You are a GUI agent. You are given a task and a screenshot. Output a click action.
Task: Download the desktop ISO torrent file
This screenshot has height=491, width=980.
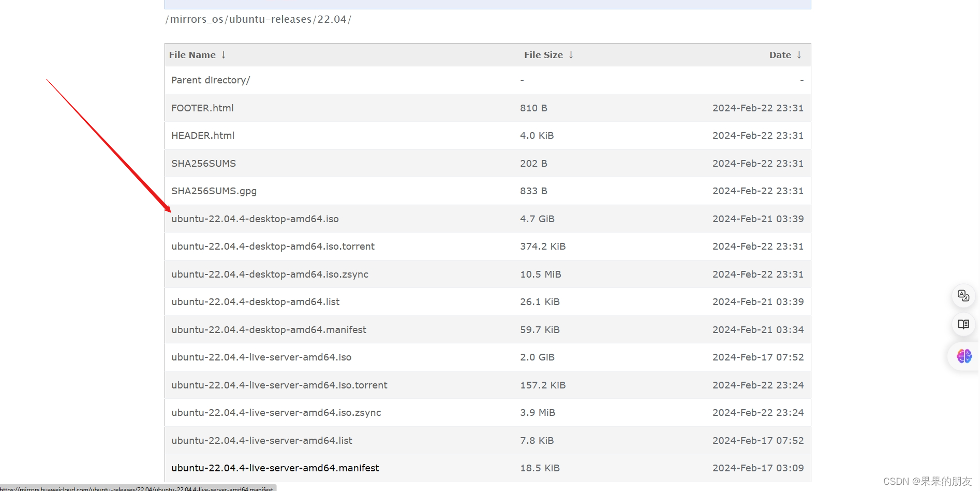point(273,246)
